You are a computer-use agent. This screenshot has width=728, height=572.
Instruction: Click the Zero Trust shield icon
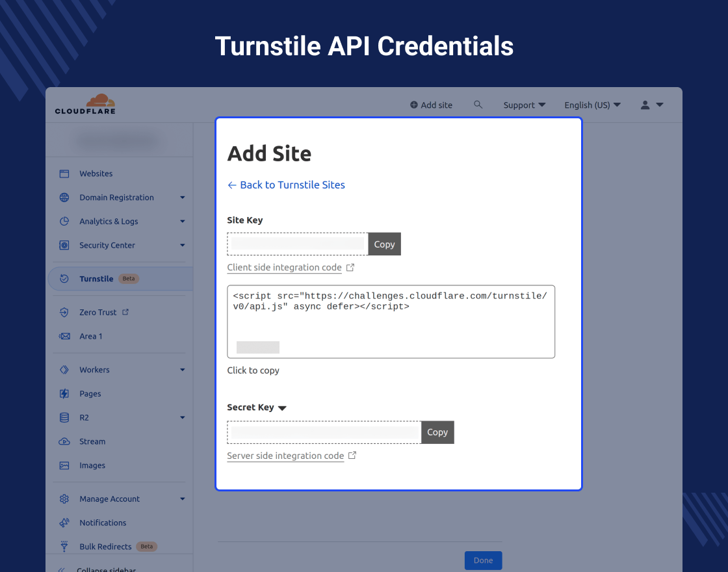pos(64,313)
